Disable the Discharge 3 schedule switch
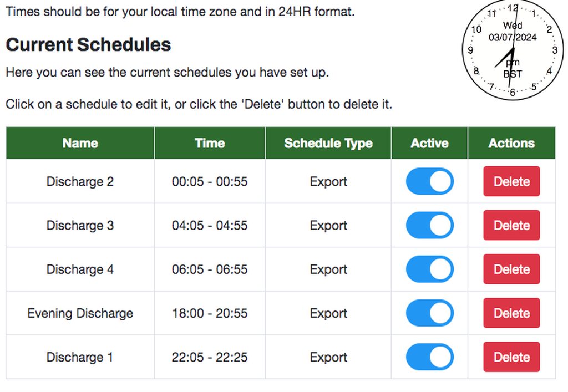The image size is (568, 392). click(429, 226)
